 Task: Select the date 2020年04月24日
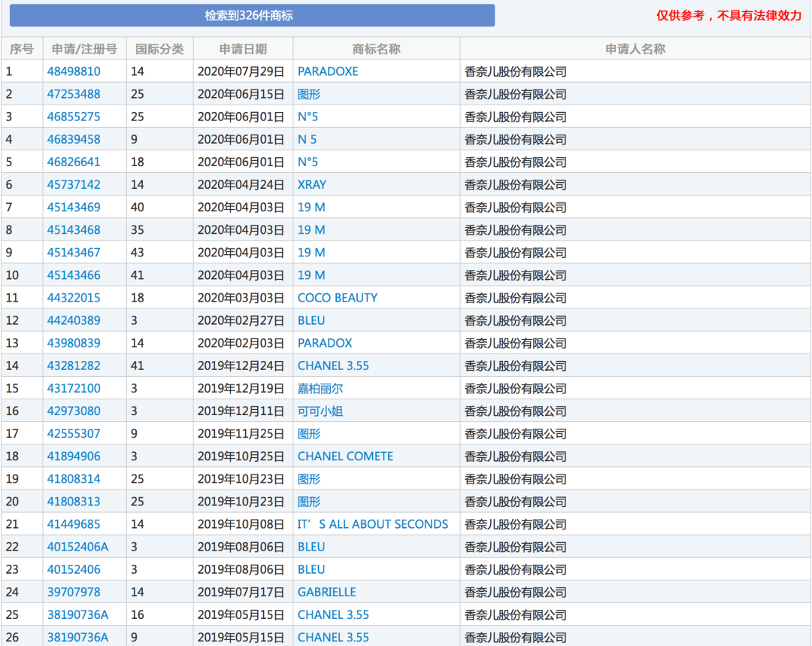point(241,184)
